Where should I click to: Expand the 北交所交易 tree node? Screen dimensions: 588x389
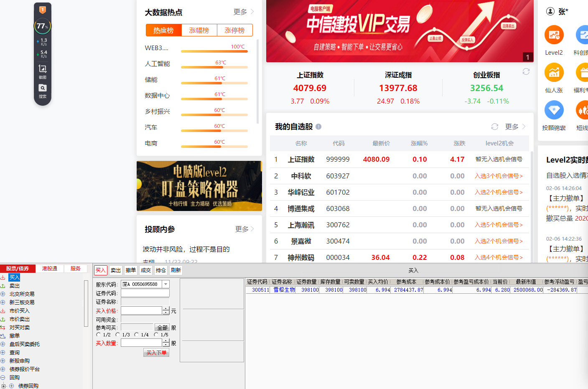click(3, 294)
